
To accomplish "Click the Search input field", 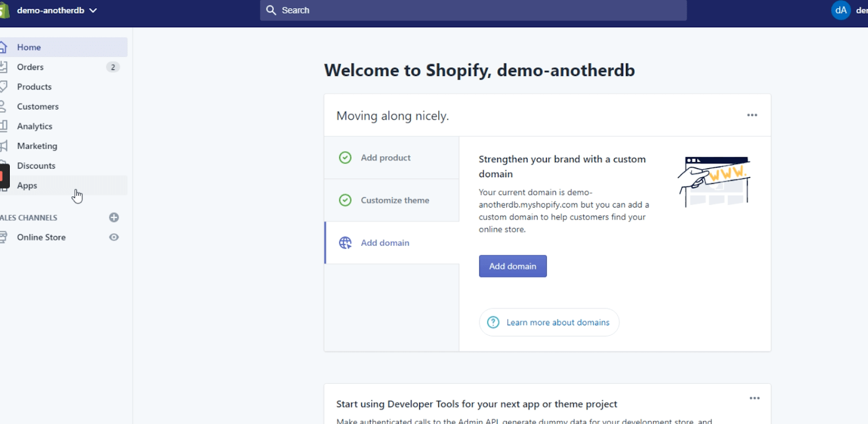I will pyautogui.click(x=473, y=10).
